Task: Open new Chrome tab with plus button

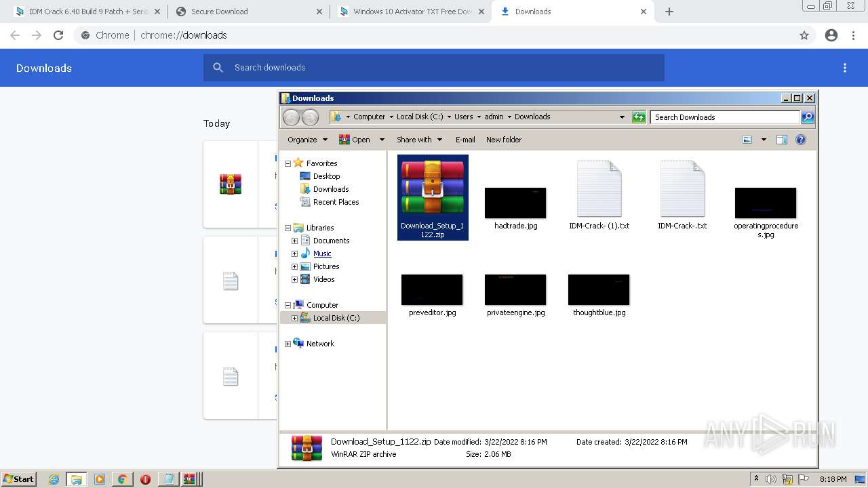Action: click(x=669, y=12)
